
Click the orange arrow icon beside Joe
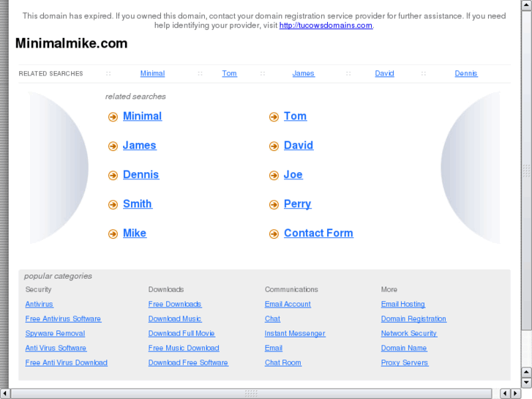pyautogui.click(x=274, y=176)
